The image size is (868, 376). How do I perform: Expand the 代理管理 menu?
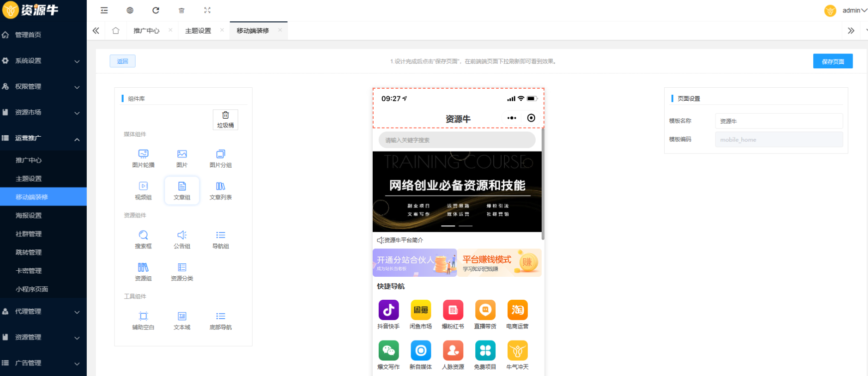click(x=43, y=312)
